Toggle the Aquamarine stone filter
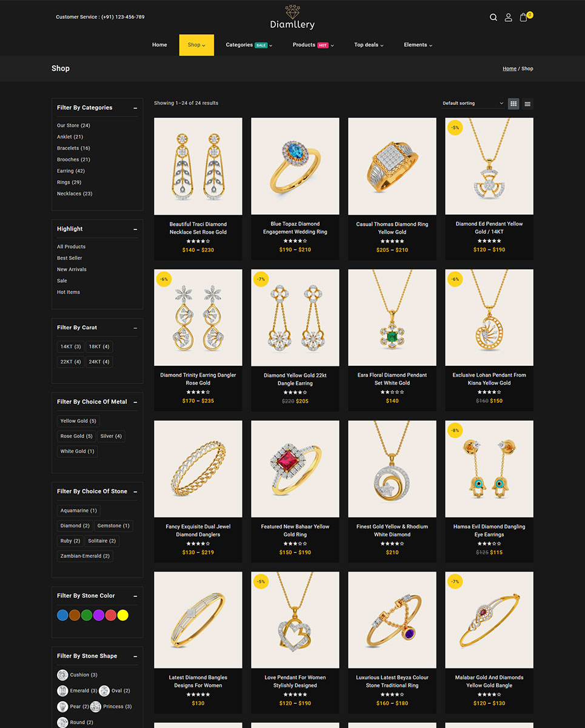The width and height of the screenshot is (585, 728). [x=78, y=511]
